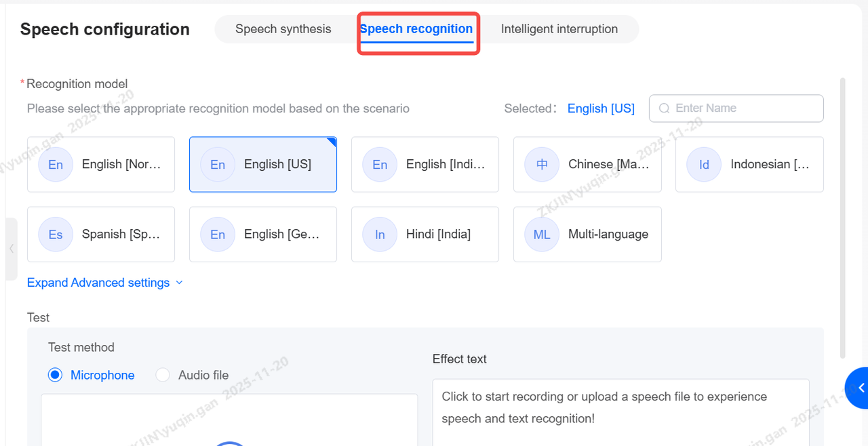Click the selected English [US] link
868x446 pixels.
pyautogui.click(x=601, y=108)
